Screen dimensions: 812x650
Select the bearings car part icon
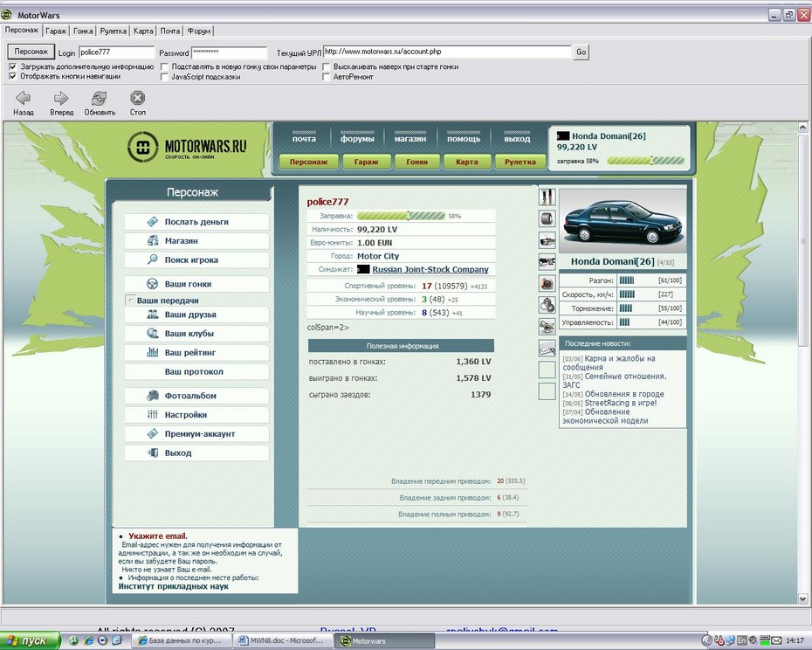[x=547, y=305]
